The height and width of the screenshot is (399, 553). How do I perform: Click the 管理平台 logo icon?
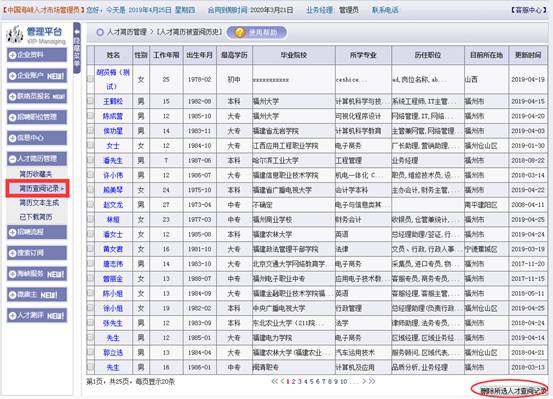click(x=15, y=35)
